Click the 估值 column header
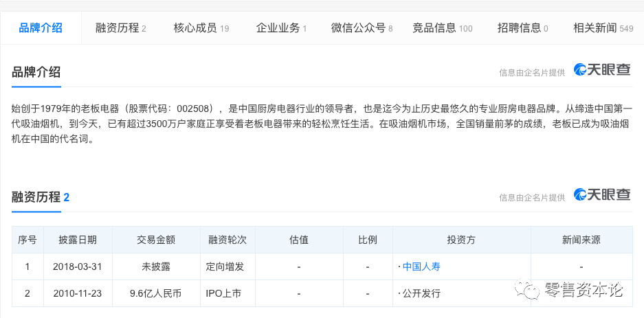The image size is (644, 318). tap(299, 240)
